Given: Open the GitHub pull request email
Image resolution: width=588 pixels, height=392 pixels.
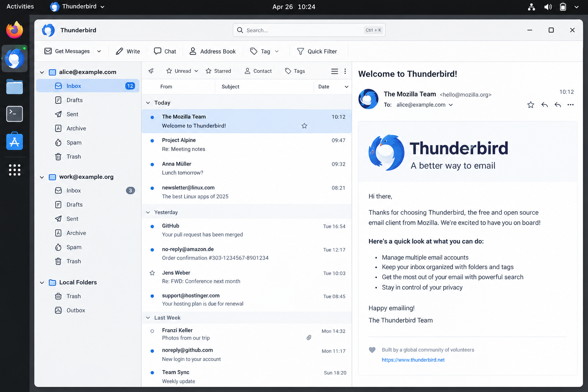Looking at the screenshot, I should pos(247,230).
